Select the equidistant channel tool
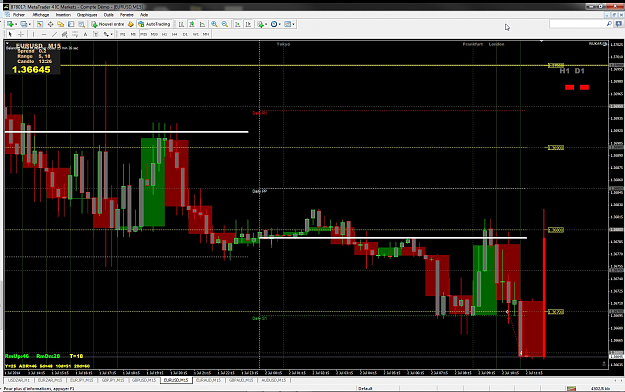 pos(65,34)
